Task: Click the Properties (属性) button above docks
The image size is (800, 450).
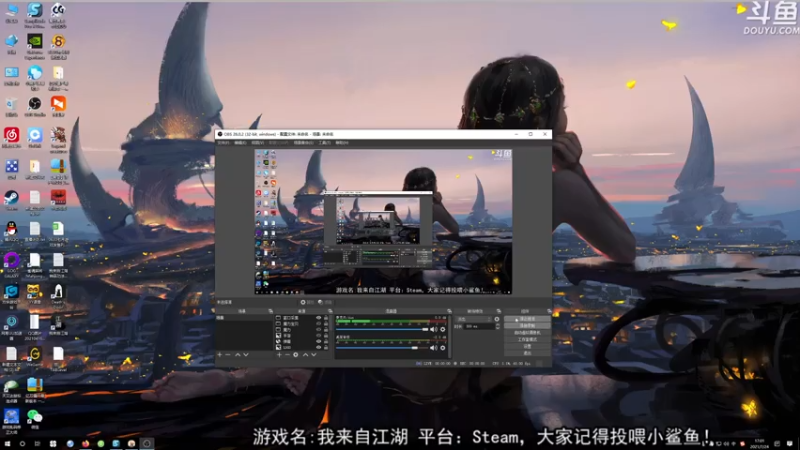Action: [x=307, y=303]
